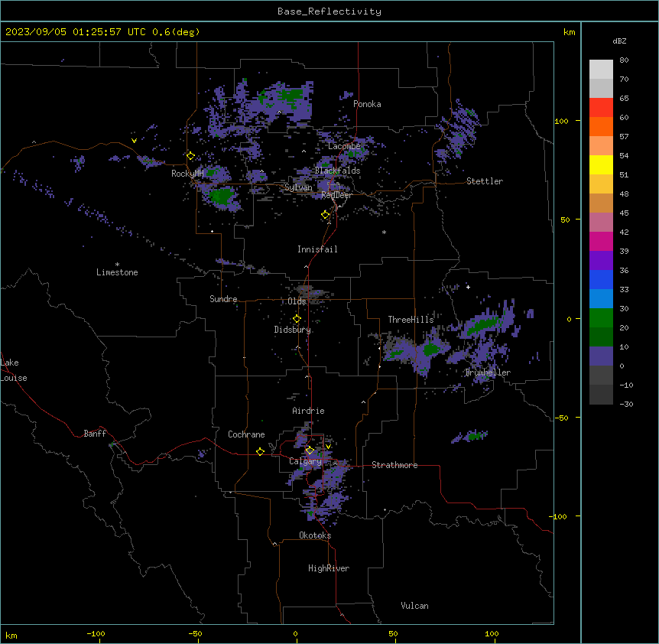659x644 pixels.
Task: Click the Sylvan label
Action: 298,187
